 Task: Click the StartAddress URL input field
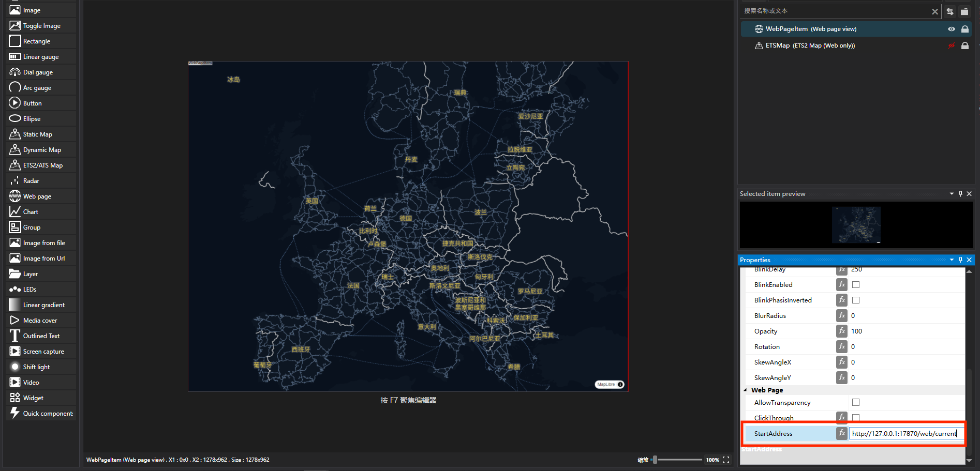[x=906, y=433]
